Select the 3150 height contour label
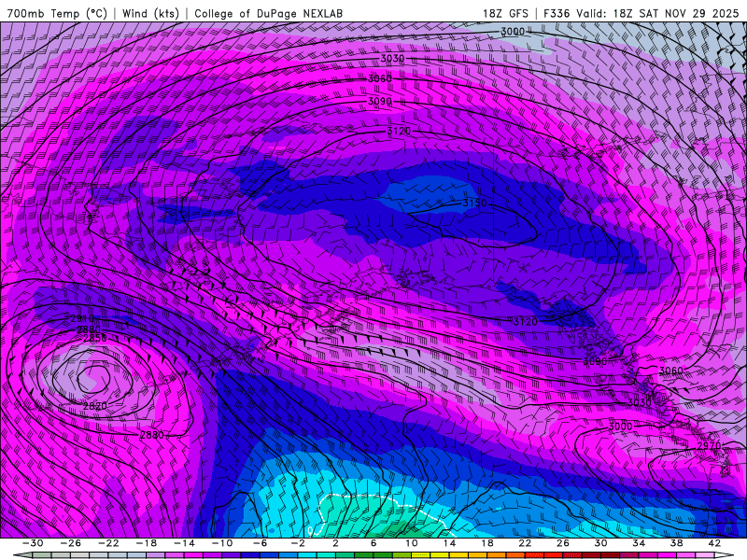This screenshot has width=747, height=560. tap(474, 203)
